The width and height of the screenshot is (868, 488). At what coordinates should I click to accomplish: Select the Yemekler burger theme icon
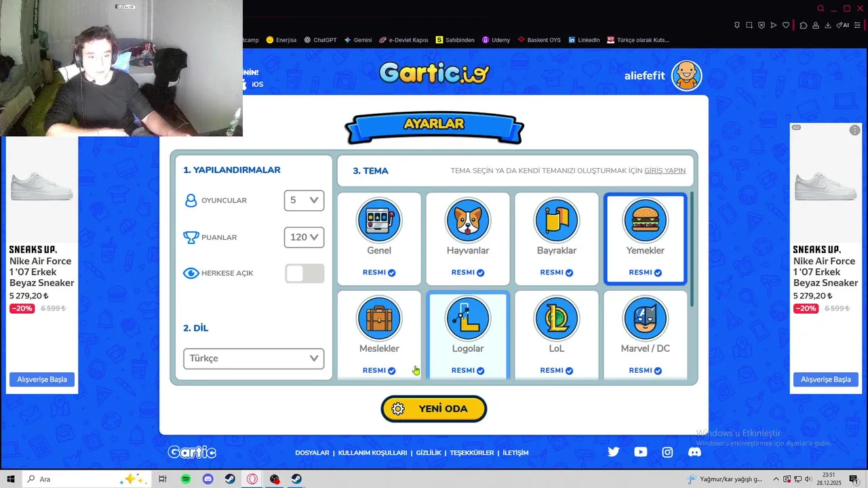pos(645,220)
